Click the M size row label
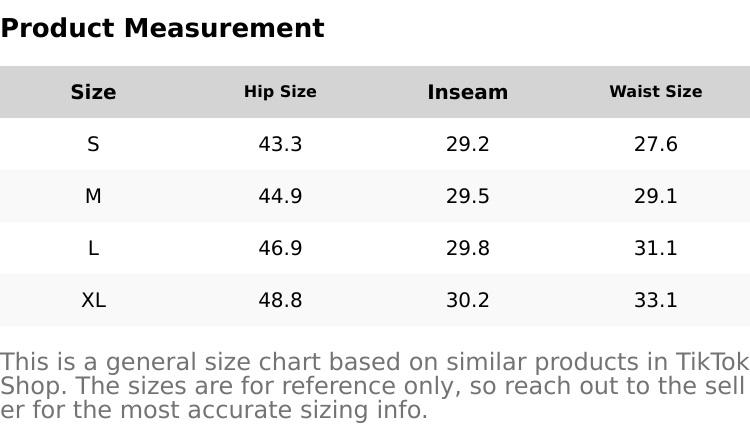Image resolution: width=750 pixels, height=446 pixels. coord(93,196)
